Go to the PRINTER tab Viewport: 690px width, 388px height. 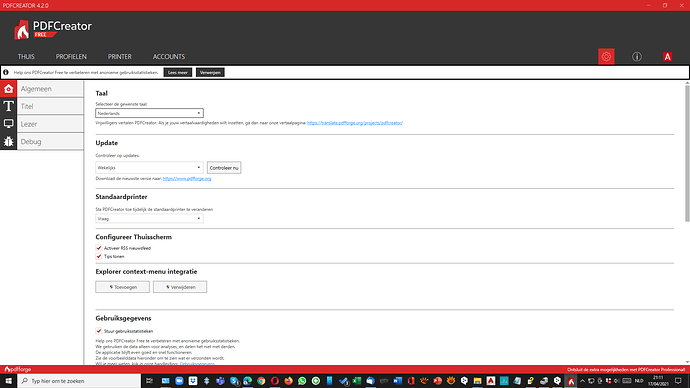tap(120, 57)
